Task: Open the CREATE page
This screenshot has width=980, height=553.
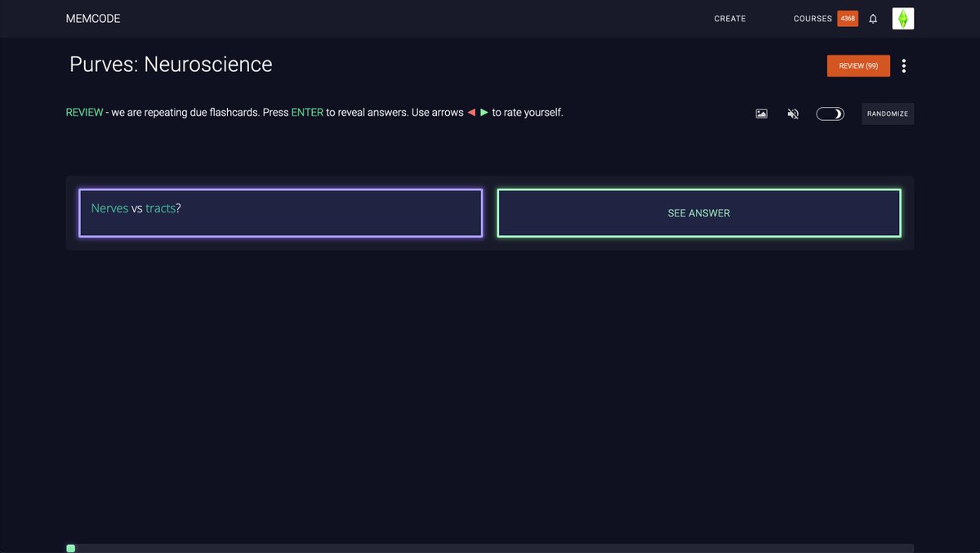Action: pos(730,19)
